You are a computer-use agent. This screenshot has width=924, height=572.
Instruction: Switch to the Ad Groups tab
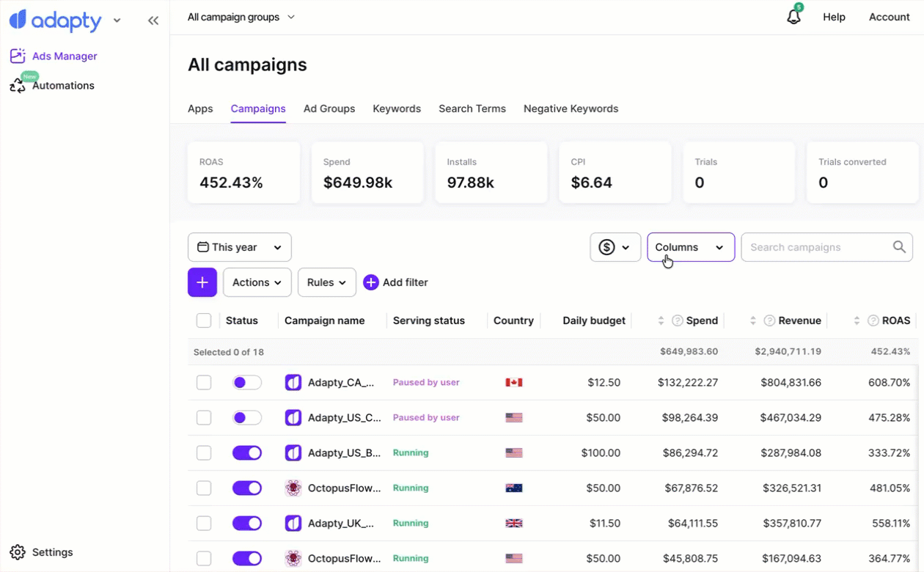(329, 109)
